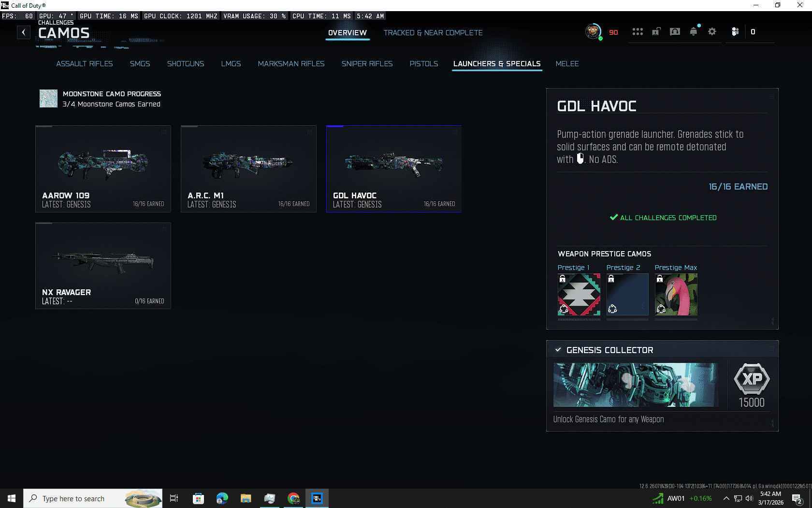Image resolution: width=812 pixels, height=508 pixels.
Task: Select the AAROW 109 weapon card
Action: click(103, 169)
